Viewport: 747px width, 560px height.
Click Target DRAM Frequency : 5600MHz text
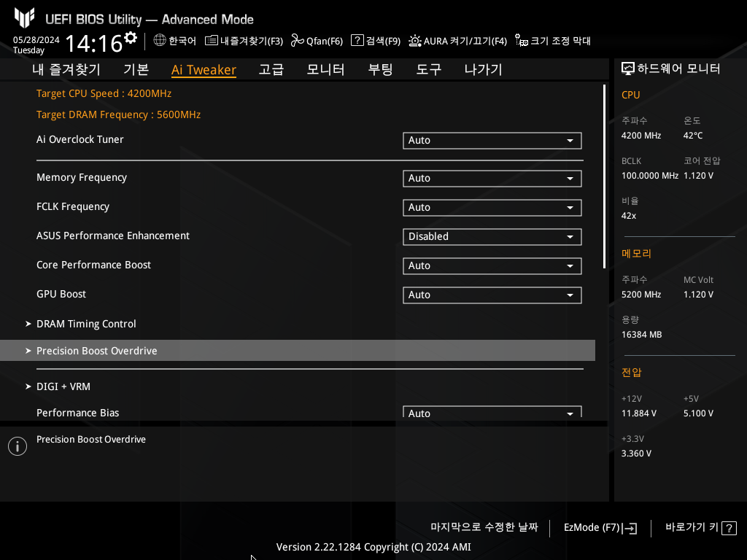119,114
